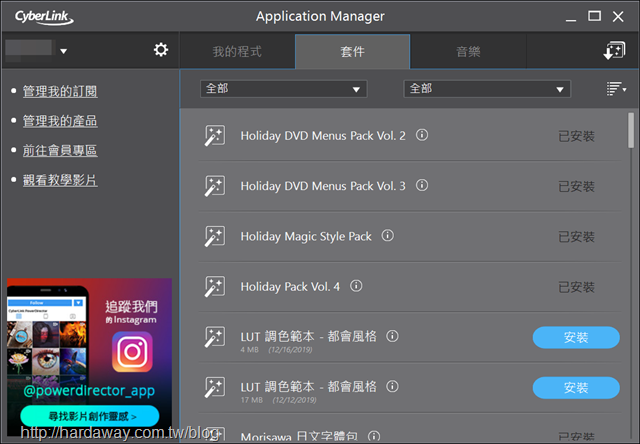Show info for Holiday Pack Vol. 4

[x=356, y=286]
